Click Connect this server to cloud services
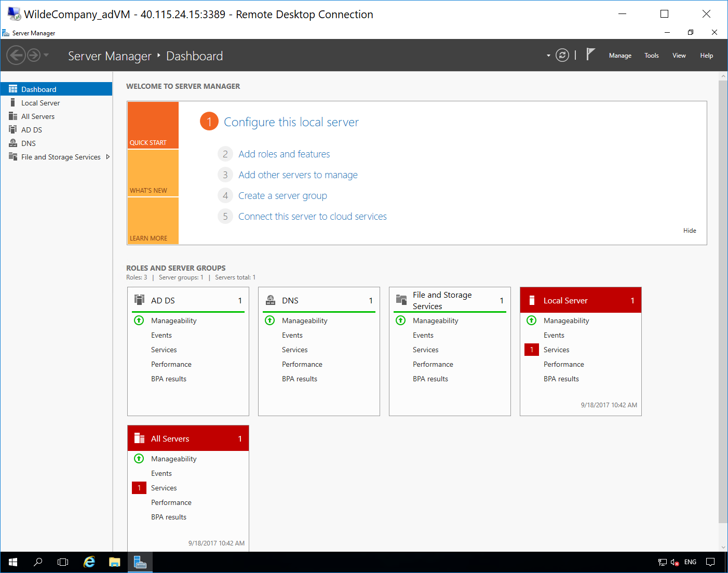728x573 pixels. click(x=313, y=216)
